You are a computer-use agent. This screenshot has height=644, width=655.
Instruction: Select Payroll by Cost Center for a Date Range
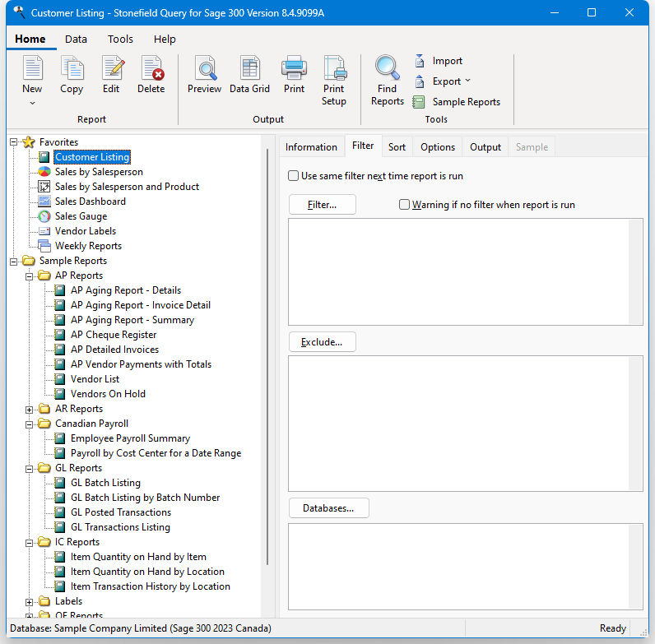(x=156, y=453)
